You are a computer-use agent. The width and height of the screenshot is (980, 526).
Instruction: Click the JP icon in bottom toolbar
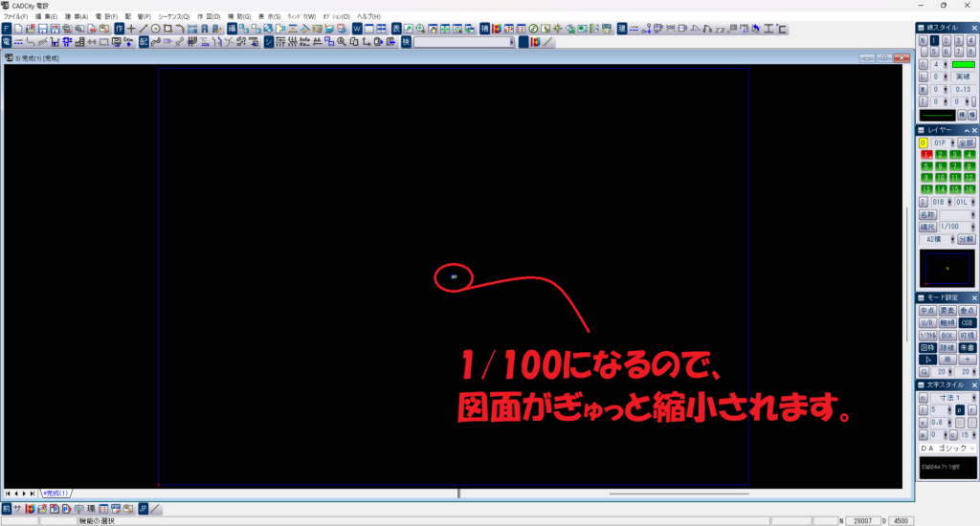pyautogui.click(x=144, y=509)
